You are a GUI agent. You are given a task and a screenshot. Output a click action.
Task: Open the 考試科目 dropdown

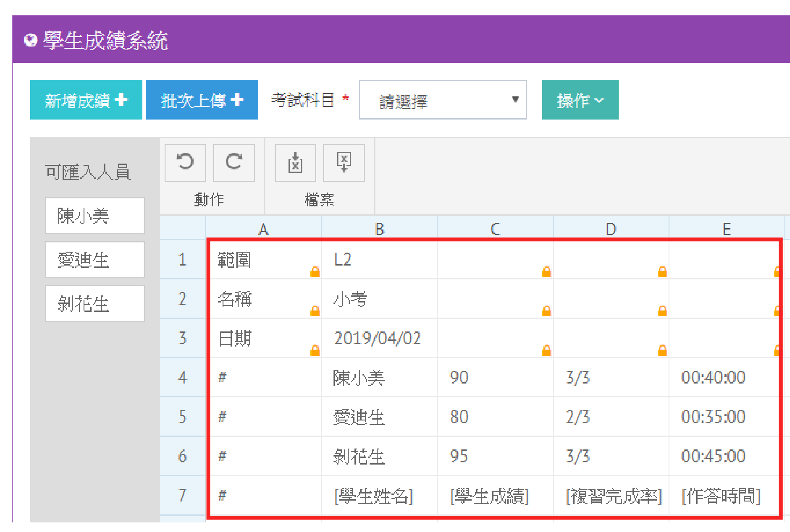(442, 100)
